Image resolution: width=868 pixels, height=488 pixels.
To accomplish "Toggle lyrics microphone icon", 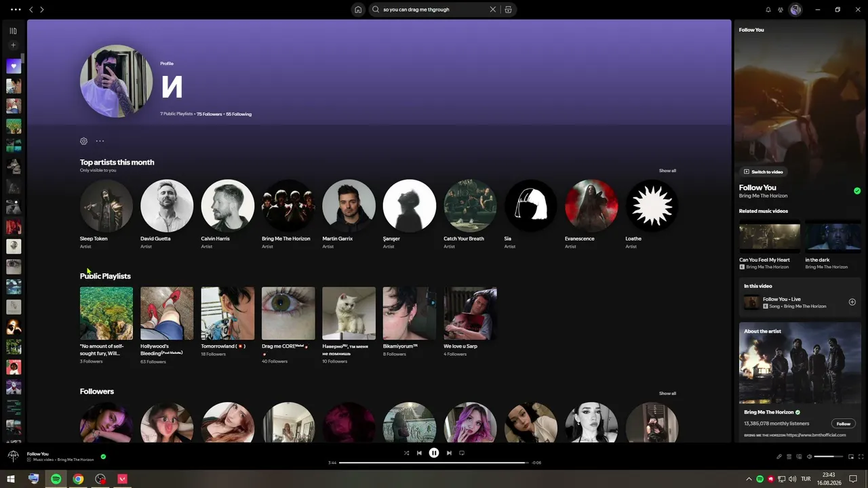I will click(x=779, y=457).
